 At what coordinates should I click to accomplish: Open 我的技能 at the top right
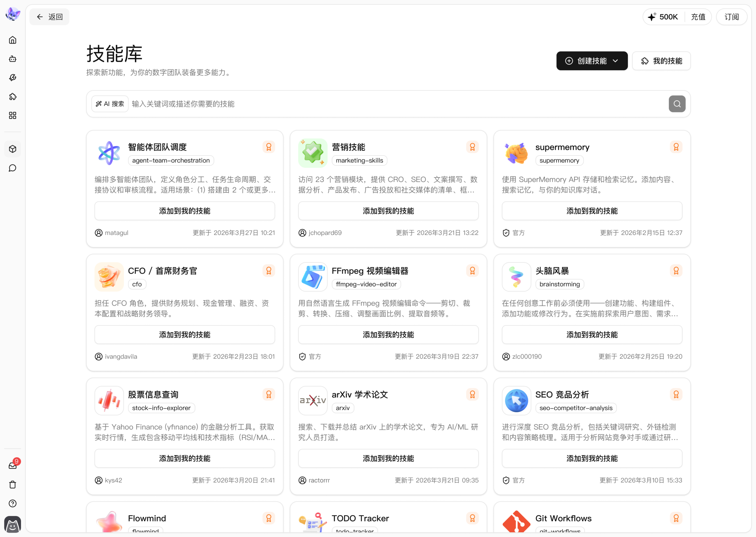661,61
